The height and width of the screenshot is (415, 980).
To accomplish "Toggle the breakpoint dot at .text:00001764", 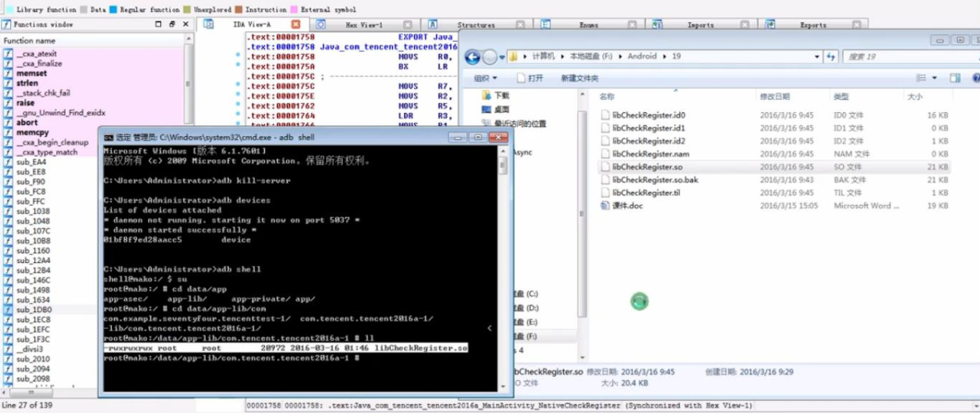I will [x=237, y=116].
